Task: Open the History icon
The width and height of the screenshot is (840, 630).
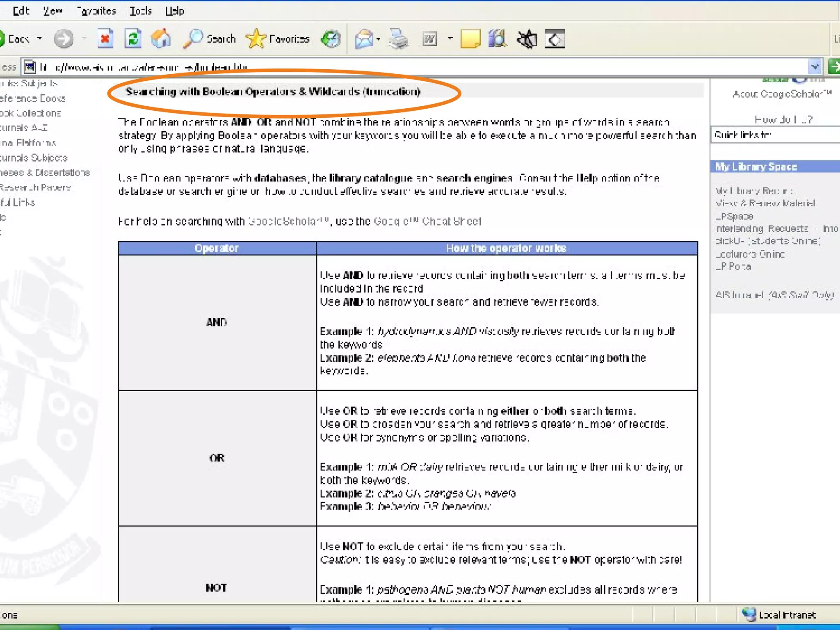Action: pyautogui.click(x=331, y=39)
